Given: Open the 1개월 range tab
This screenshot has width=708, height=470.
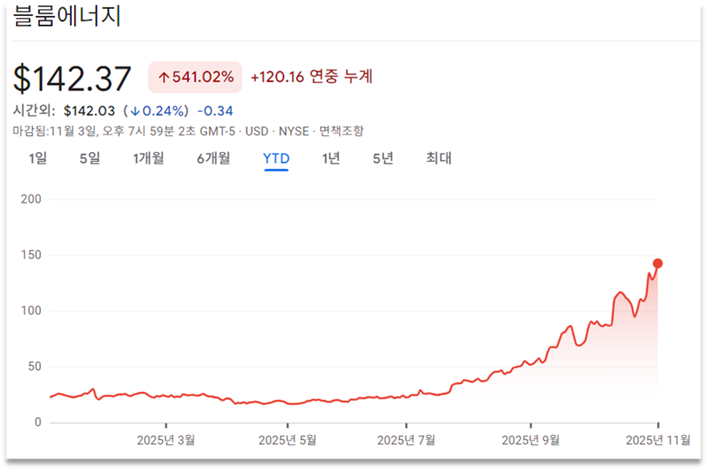Looking at the screenshot, I should point(148,158).
